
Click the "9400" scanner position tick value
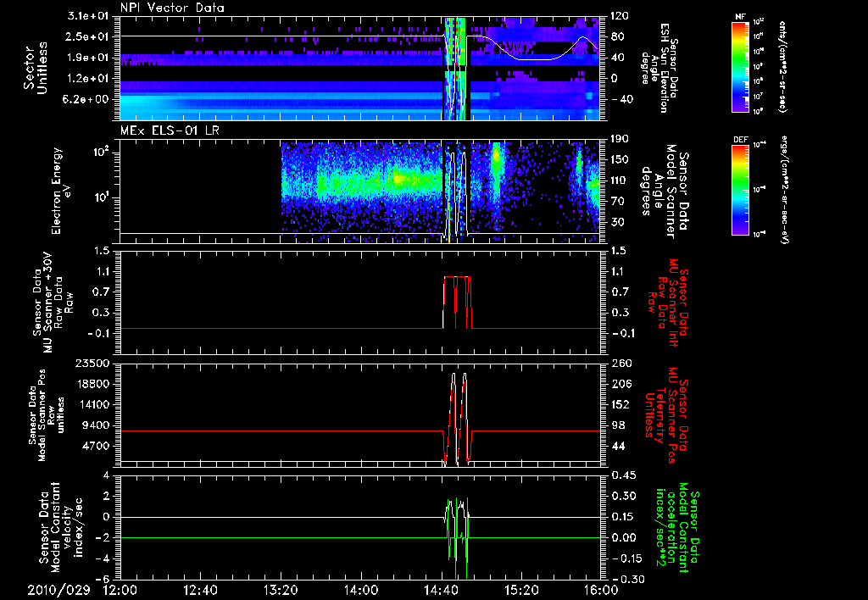pyautogui.click(x=97, y=425)
